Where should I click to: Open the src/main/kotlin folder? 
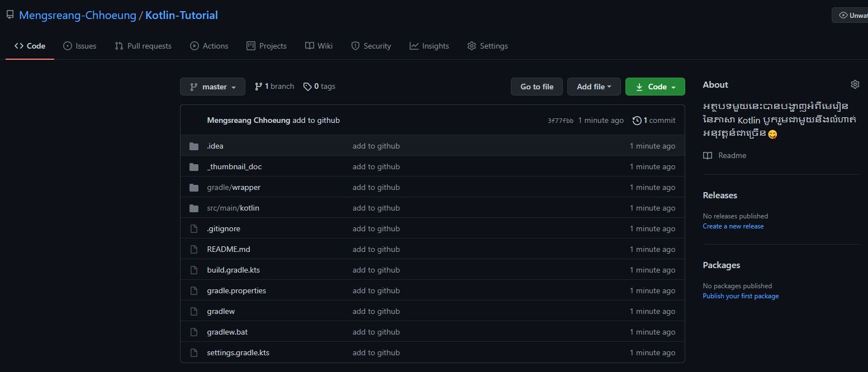click(x=233, y=208)
